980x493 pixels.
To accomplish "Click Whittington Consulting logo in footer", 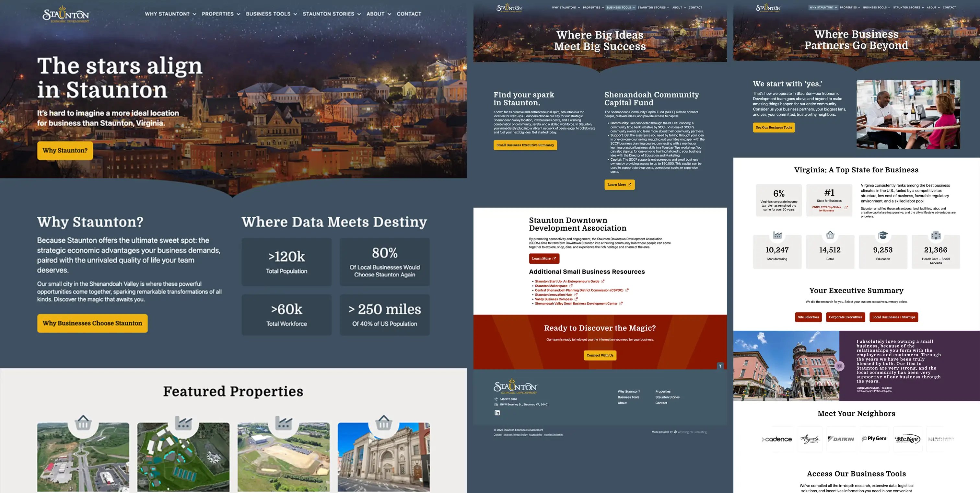I will (x=690, y=432).
